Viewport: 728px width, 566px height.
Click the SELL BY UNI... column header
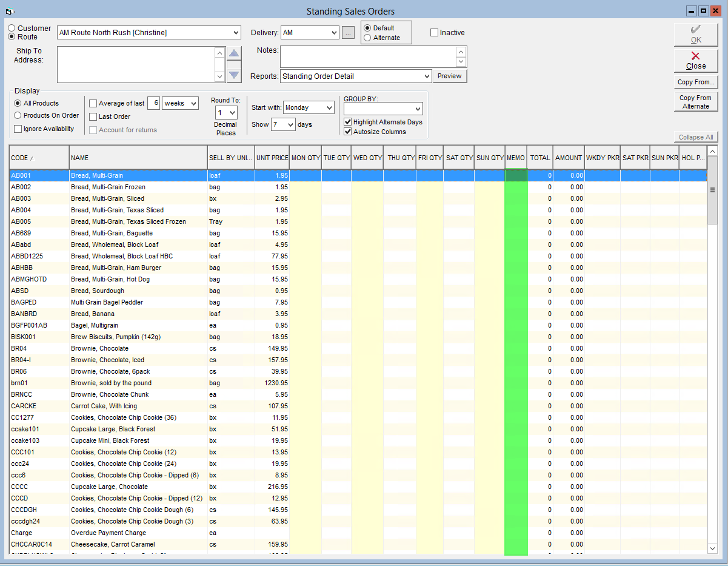point(231,158)
